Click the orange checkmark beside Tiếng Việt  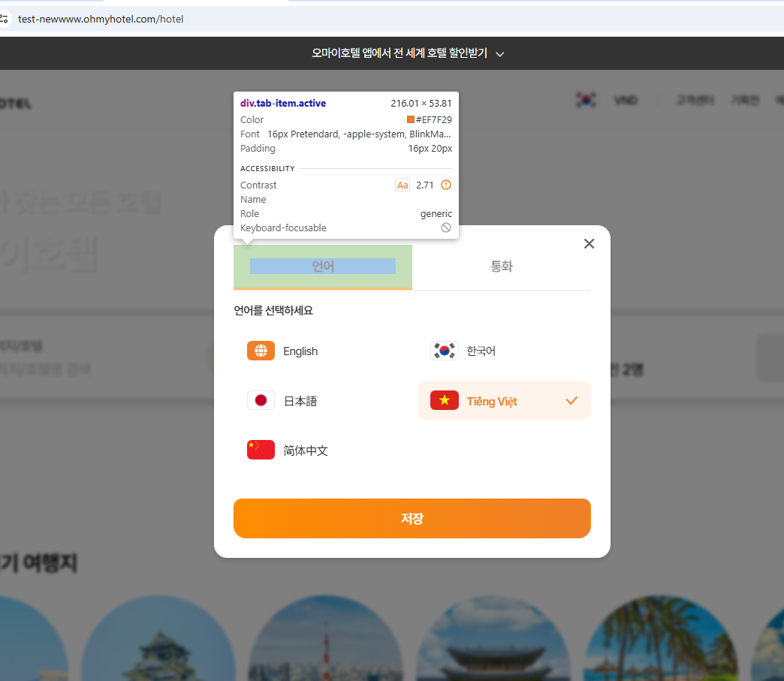(571, 400)
